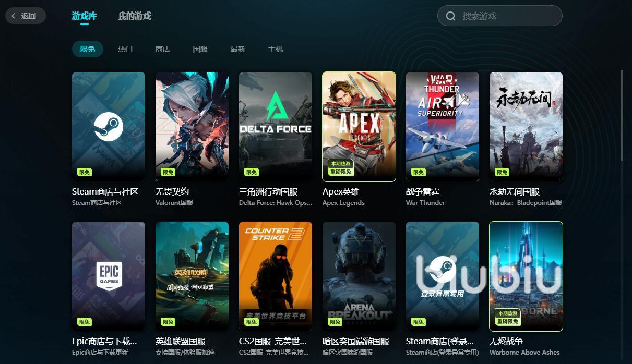Click the search magnifier icon
This screenshot has width=632, height=364.
[451, 16]
